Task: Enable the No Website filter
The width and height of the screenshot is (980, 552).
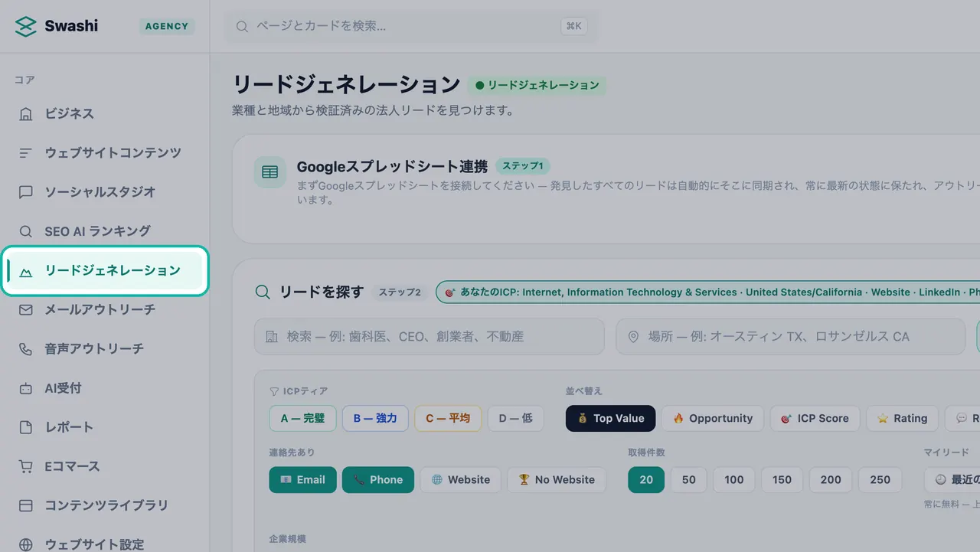Action: pos(557,480)
